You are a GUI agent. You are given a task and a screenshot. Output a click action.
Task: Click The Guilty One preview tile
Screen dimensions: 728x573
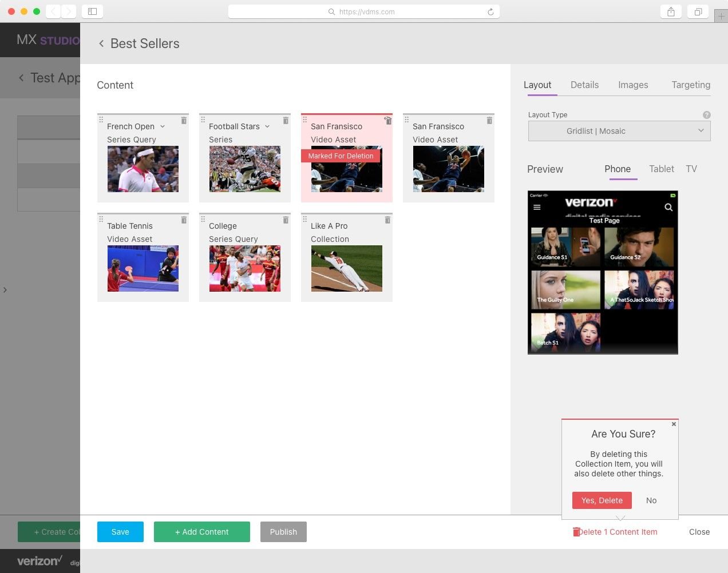[565, 289]
